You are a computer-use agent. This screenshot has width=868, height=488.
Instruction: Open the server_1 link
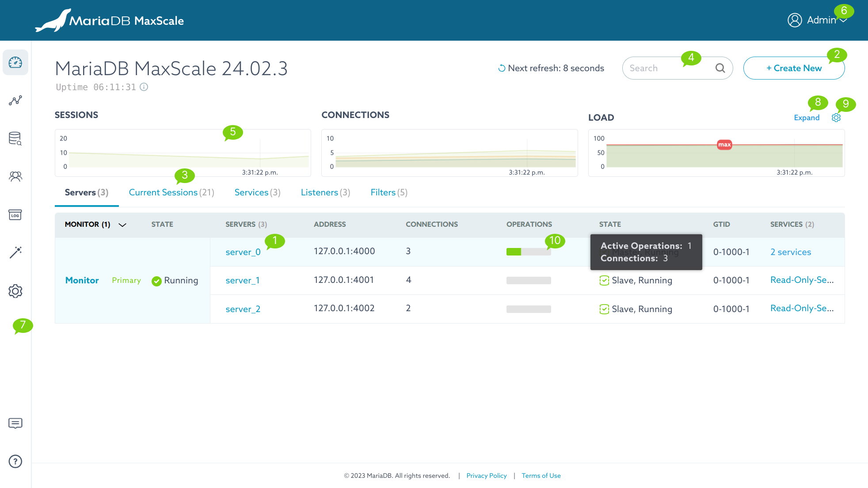pyautogui.click(x=243, y=281)
